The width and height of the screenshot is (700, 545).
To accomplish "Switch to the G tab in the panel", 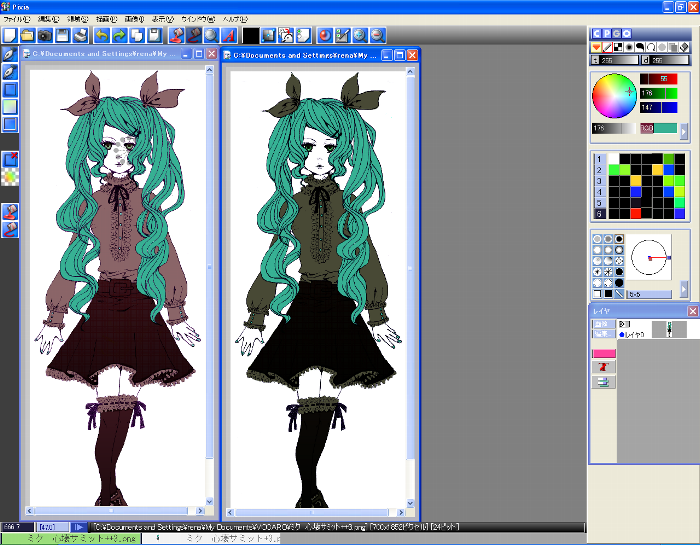I will pyautogui.click(x=617, y=33).
